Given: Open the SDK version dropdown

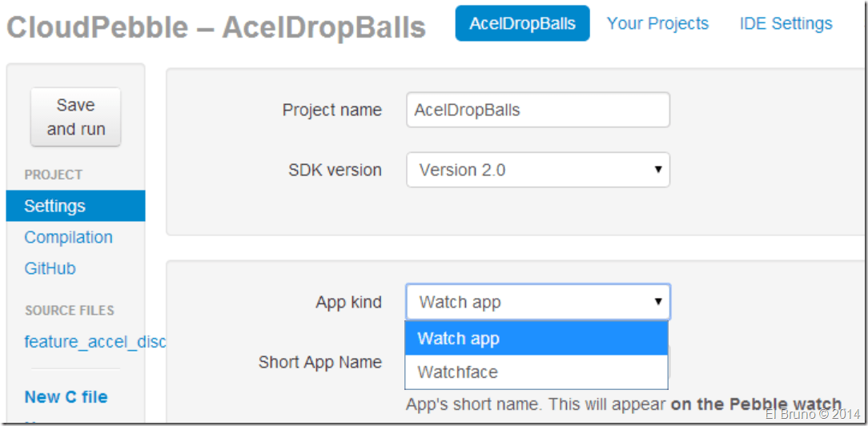Looking at the screenshot, I should pos(537,170).
